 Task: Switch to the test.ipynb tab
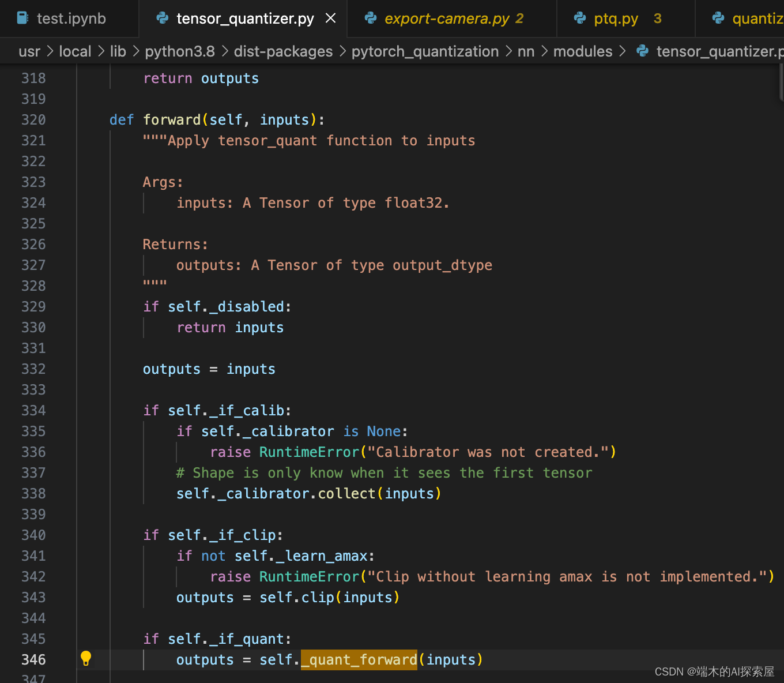tap(69, 18)
